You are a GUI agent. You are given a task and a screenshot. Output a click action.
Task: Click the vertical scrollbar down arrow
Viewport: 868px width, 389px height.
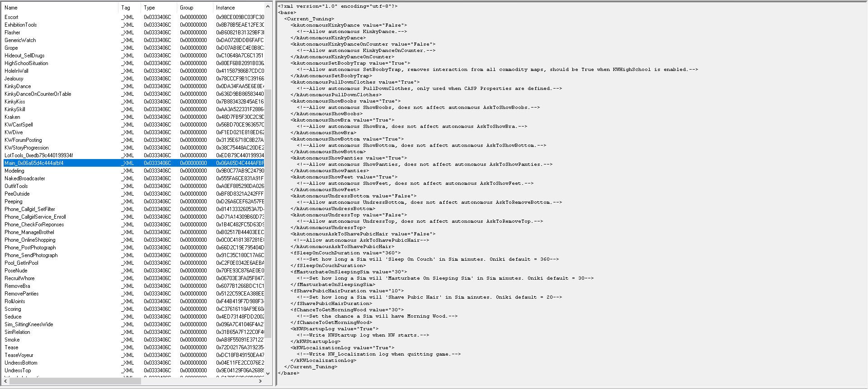pos(268,374)
